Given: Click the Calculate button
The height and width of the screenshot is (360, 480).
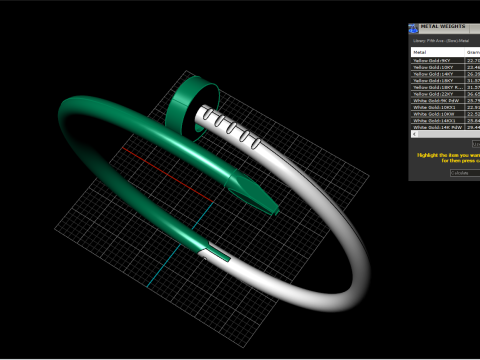Looking at the screenshot, I should [465, 173].
